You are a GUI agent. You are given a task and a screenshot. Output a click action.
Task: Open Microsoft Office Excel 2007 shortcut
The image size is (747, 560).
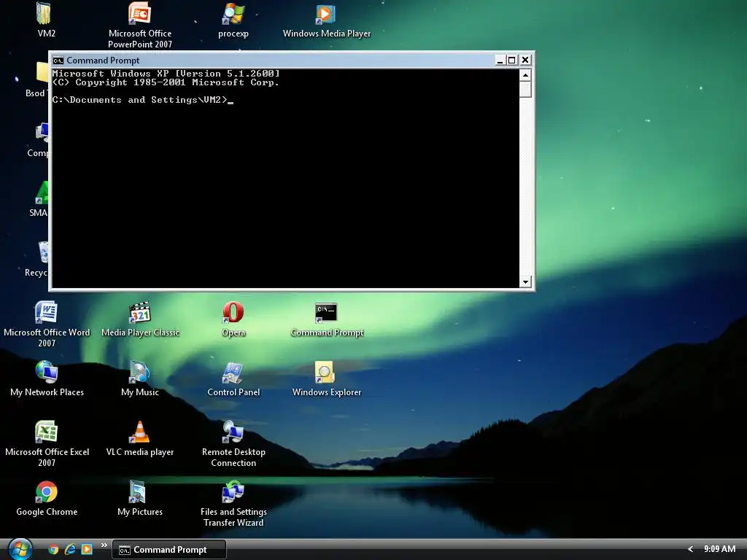coord(46,432)
